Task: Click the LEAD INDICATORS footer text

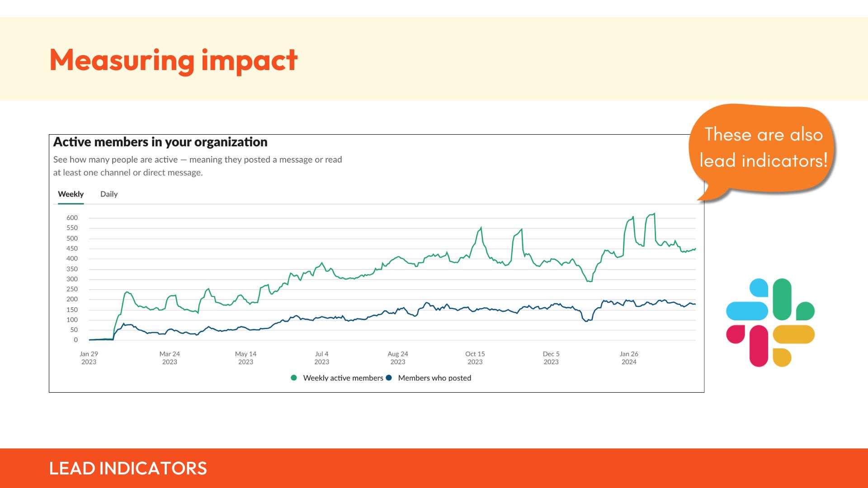Action: pyautogui.click(x=128, y=469)
